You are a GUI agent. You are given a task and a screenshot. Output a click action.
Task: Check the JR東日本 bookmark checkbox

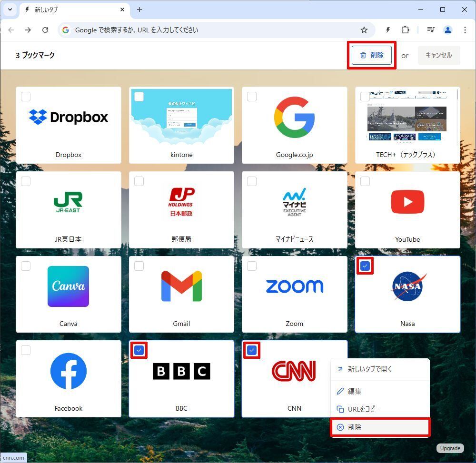pos(26,181)
